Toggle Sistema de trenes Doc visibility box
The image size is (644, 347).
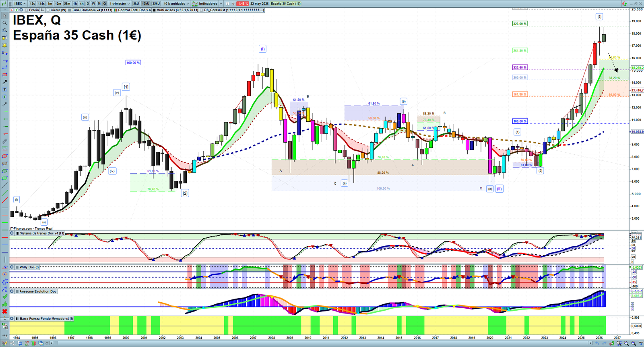(x=17, y=233)
